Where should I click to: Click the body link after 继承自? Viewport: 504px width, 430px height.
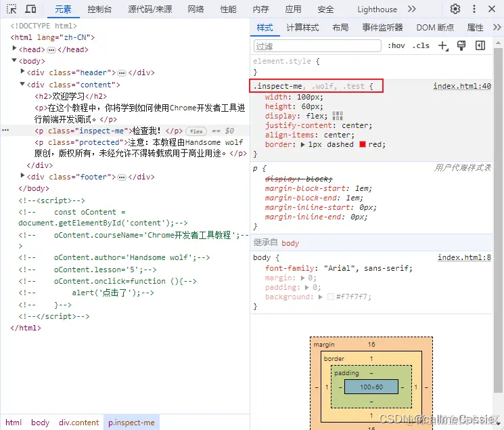tap(290, 243)
